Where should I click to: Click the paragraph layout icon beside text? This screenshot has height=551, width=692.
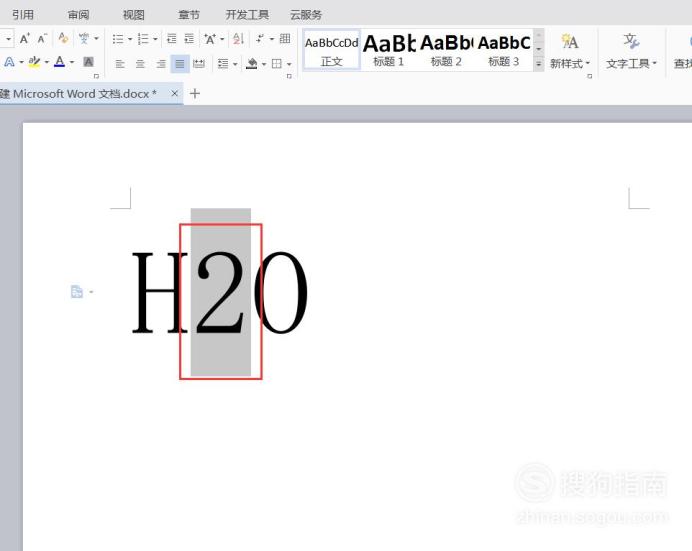coord(77,292)
